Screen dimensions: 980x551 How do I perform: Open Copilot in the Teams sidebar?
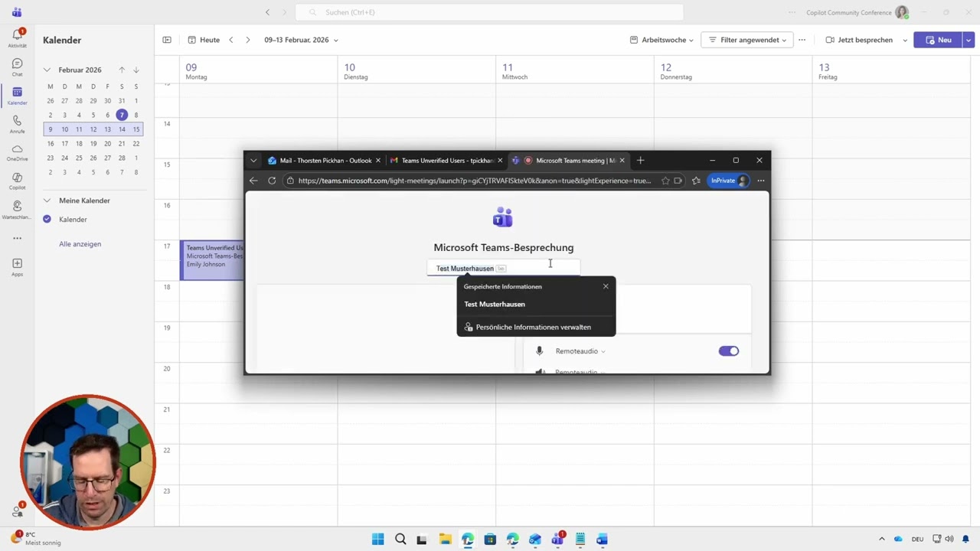[x=17, y=181]
